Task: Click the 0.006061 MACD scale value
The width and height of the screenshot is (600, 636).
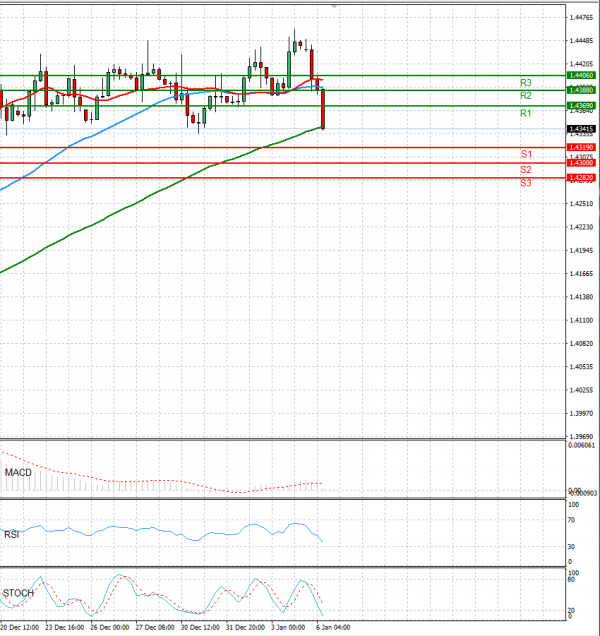Action: [582, 445]
